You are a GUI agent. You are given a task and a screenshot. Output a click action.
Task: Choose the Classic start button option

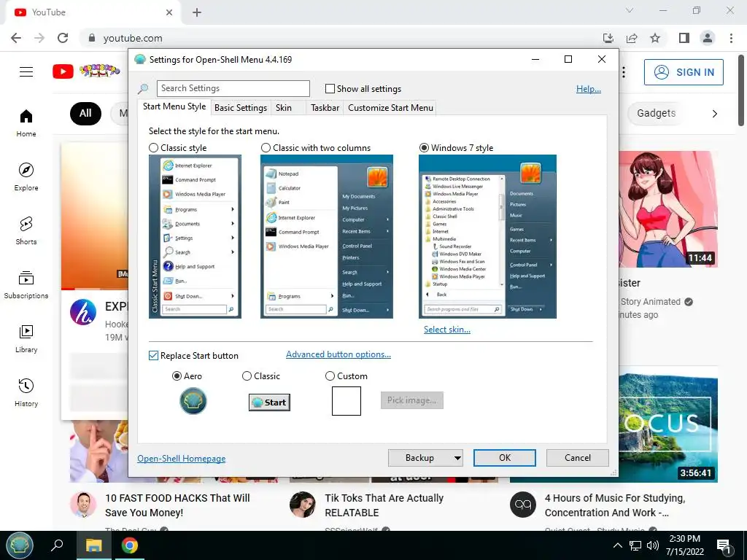click(x=247, y=376)
